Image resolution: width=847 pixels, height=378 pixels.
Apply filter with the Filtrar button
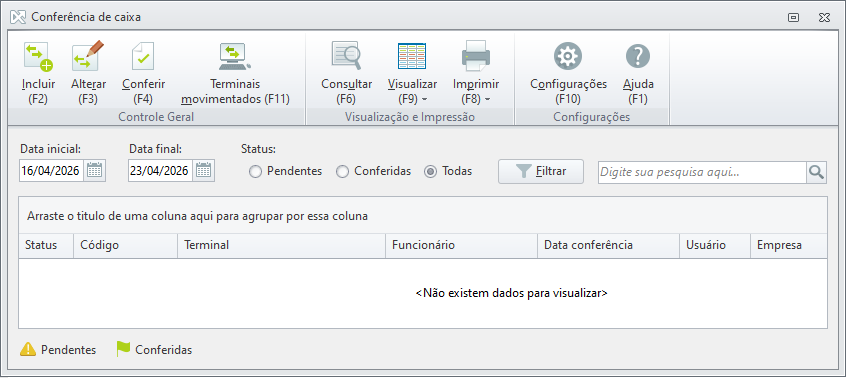coord(541,172)
